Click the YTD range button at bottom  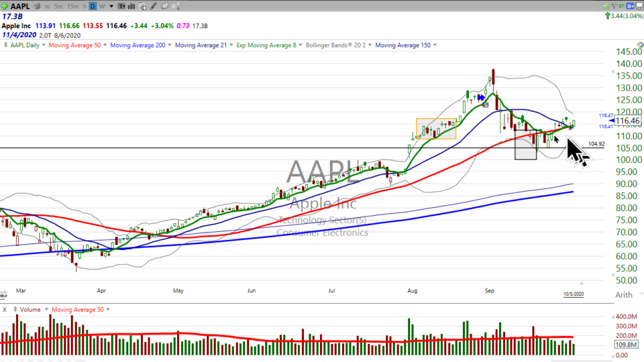tap(20, 361)
